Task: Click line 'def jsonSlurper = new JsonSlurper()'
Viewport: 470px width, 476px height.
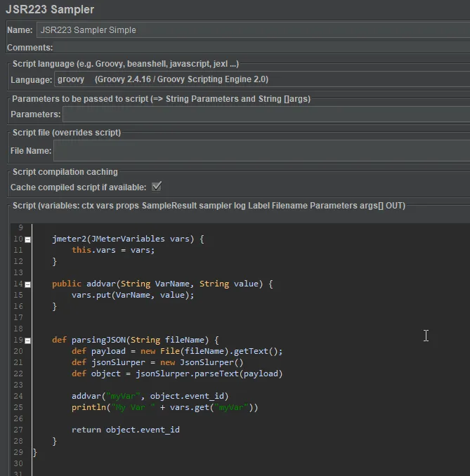Action: click(157, 362)
